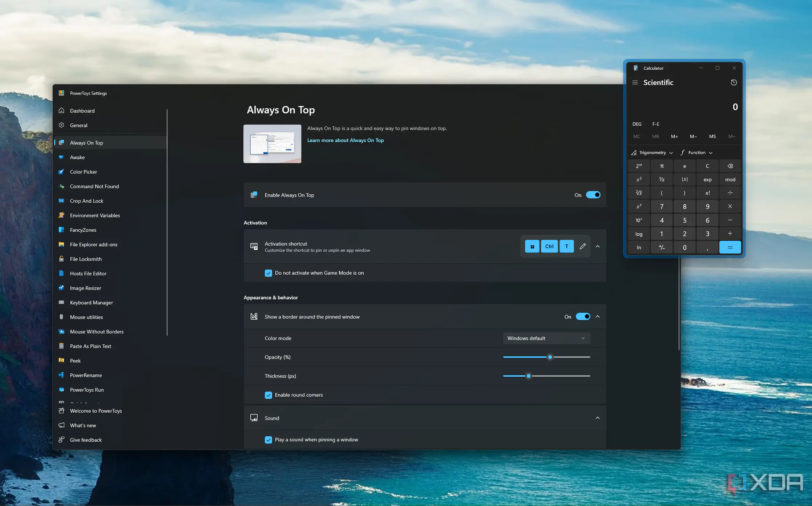This screenshot has width=812, height=506.
Task: Select Always On Top in sidebar
Action: tap(111, 143)
